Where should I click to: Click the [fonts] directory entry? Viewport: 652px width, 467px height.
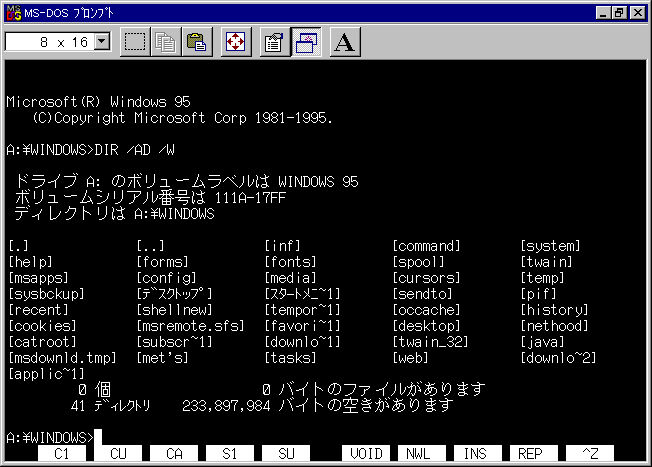click(290, 262)
